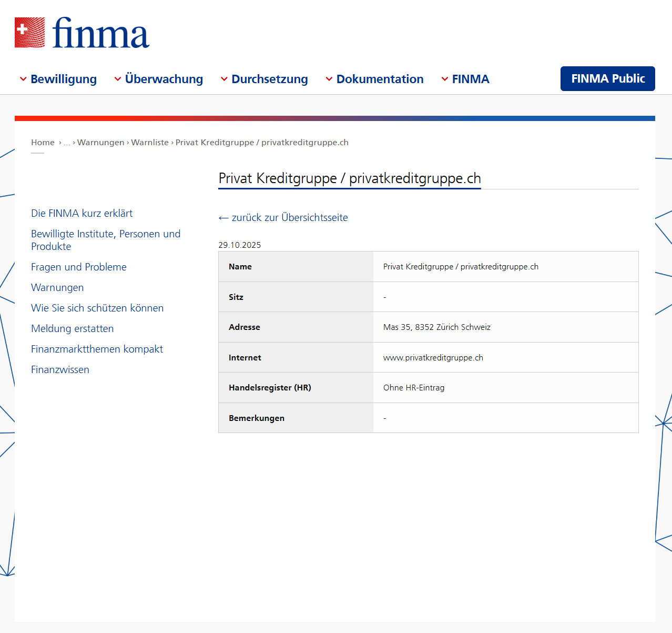This screenshot has width=672, height=633.
Task: Select the Ohne HR-Eintrag value
Action: point(414,388)
